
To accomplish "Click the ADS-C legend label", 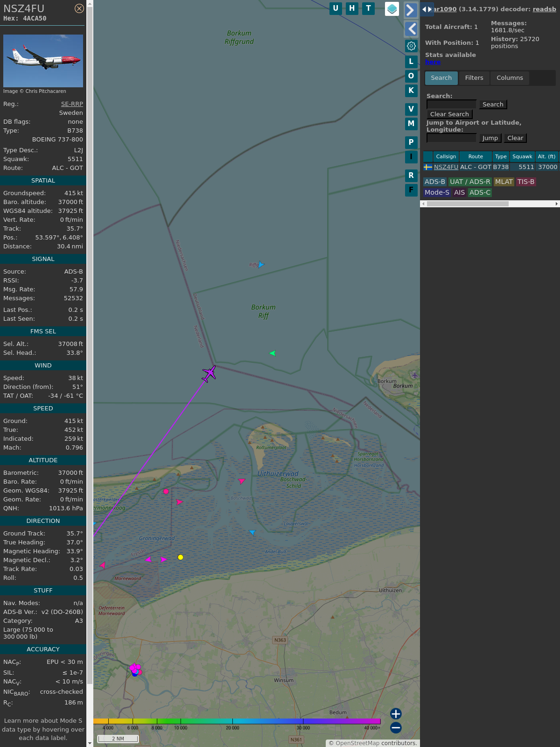I will (480, 193).
